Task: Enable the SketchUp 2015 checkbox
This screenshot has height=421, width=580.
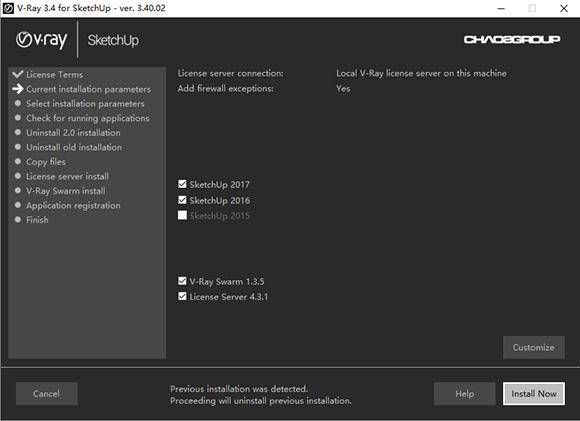Action: (182, 215)
